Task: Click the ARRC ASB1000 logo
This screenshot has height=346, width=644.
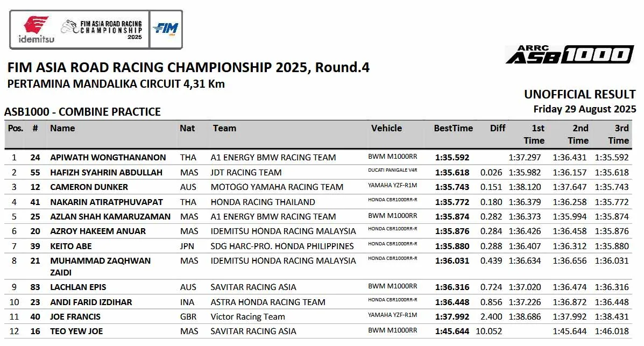Action: click(569, 54)
